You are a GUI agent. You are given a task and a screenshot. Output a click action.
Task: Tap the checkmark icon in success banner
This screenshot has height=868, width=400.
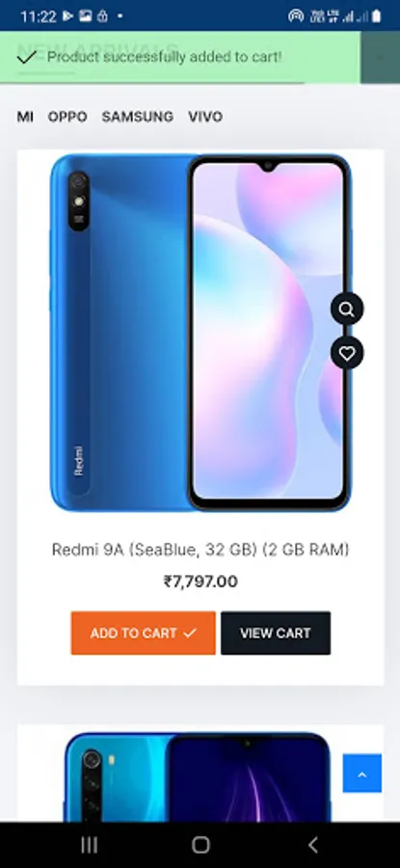click(27, 57)
